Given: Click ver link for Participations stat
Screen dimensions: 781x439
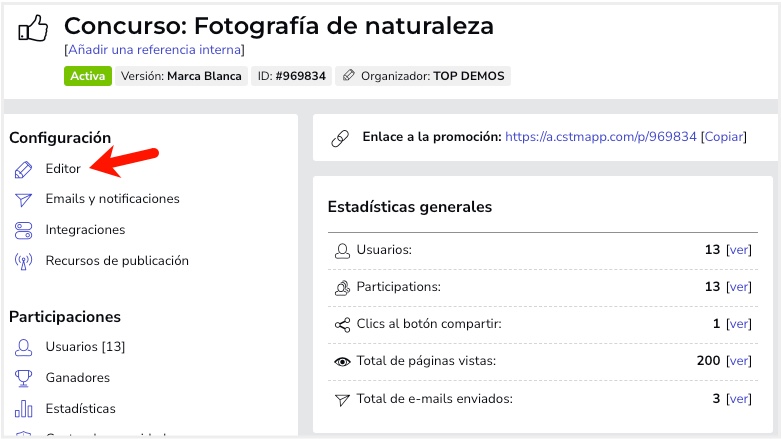Looking at the screenshot, I should tap(739, 287).
